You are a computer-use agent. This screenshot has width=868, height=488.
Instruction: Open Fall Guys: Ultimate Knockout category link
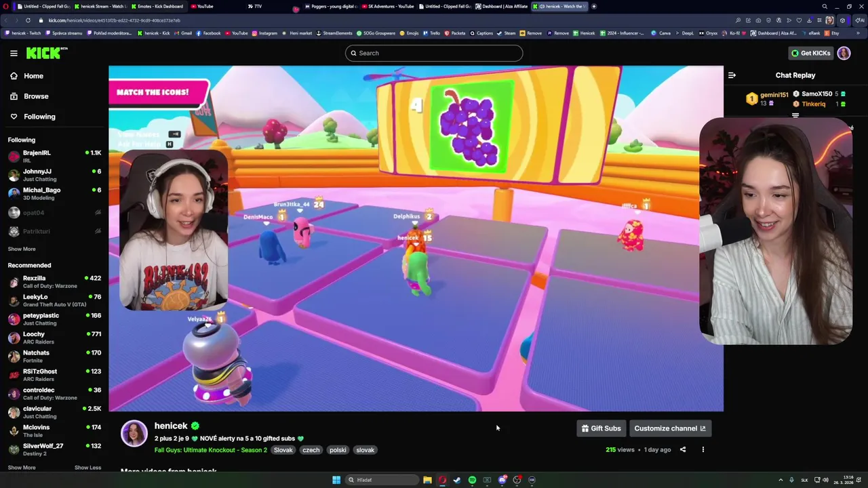(x=211, y=450)
